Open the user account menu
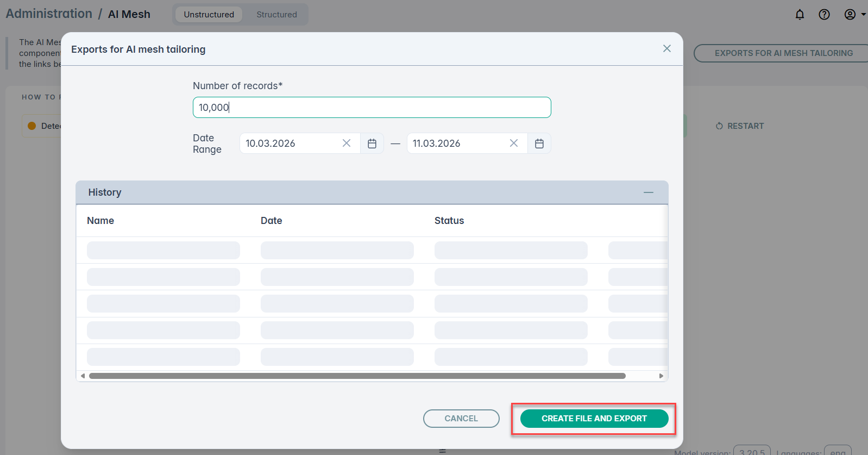This screenshot has height=455, width=868. (854, 15)
